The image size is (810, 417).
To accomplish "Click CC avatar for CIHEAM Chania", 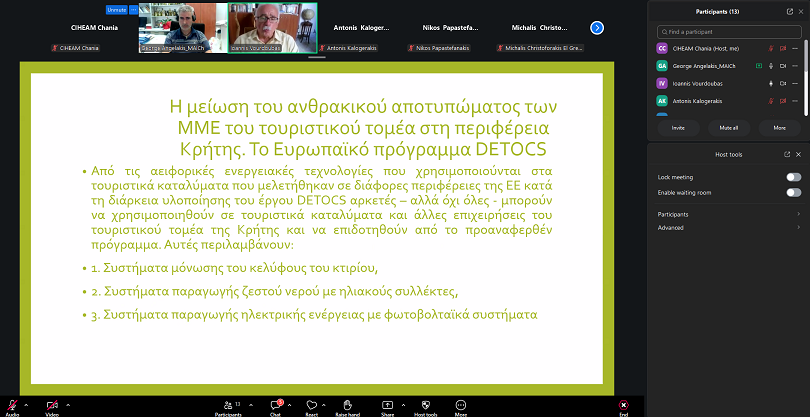I will 662,49.
